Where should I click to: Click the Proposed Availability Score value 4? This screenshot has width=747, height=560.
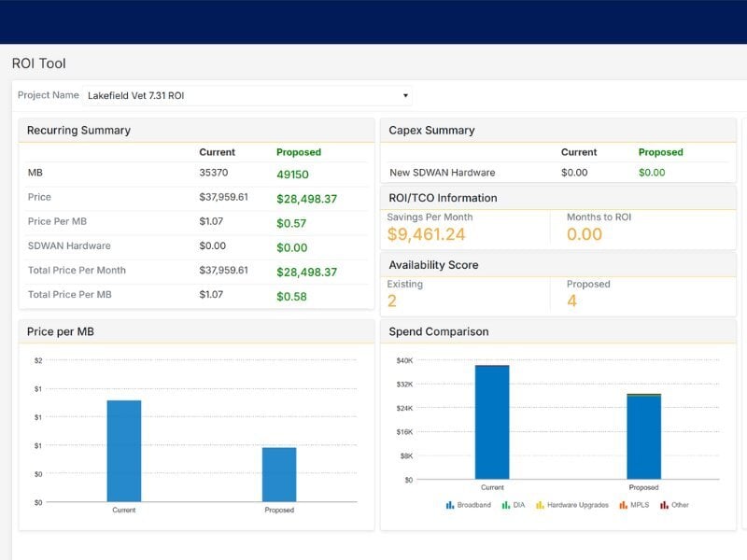point(571,301)
